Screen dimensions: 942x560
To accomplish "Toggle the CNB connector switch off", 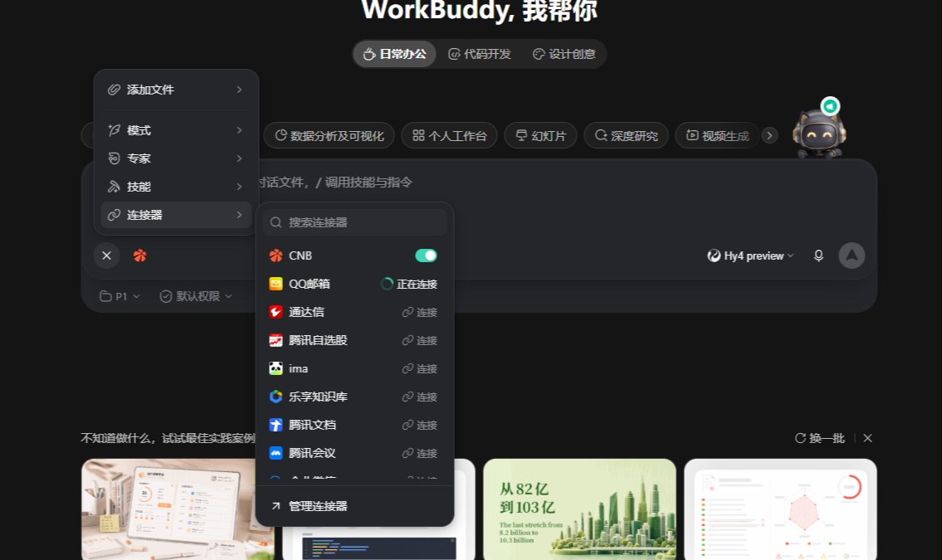I will tap(426, 256).
